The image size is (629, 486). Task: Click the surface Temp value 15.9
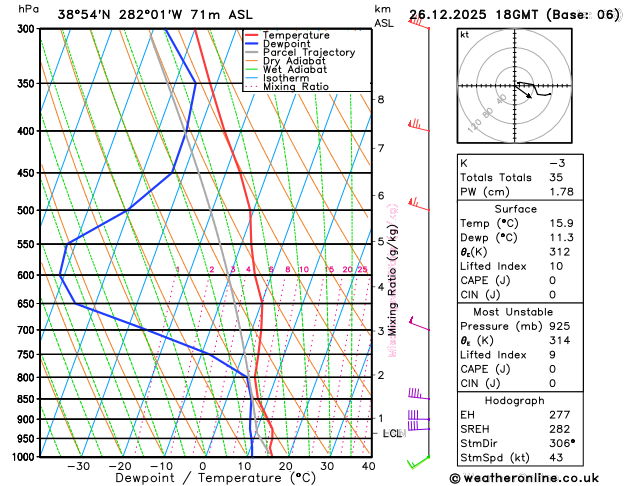[x=562, y=223]
